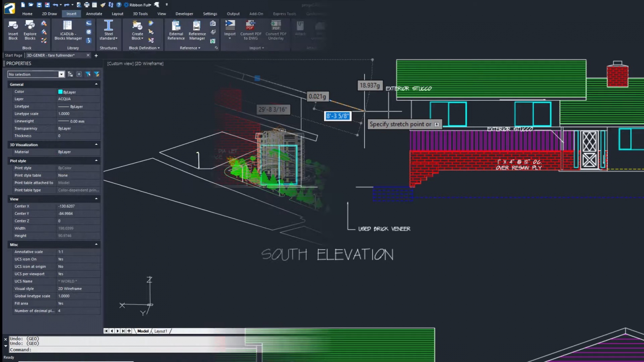Click the Redo arrow icon
This screenshot has height=362, width=644.
[67, 5]
